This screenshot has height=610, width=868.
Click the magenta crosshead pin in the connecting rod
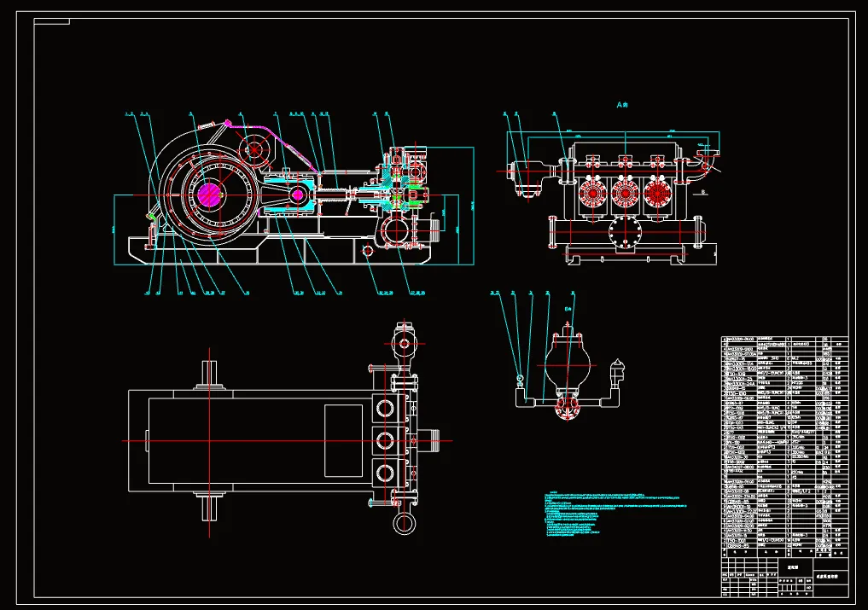coord(299,195)
